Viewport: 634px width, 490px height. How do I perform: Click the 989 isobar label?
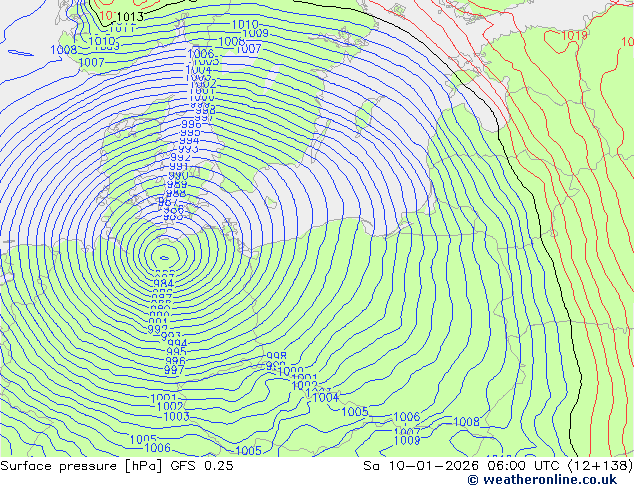point(177,185)
